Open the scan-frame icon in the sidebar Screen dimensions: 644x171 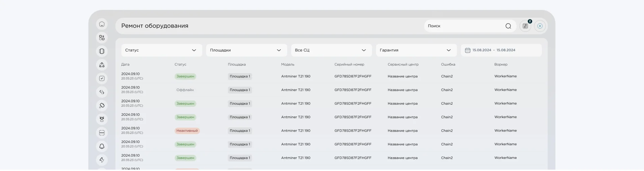tap(102, 133)
